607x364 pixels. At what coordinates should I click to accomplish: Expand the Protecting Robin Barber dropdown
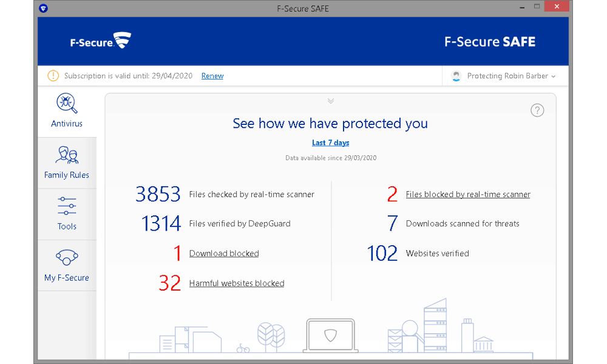point(511,76)
